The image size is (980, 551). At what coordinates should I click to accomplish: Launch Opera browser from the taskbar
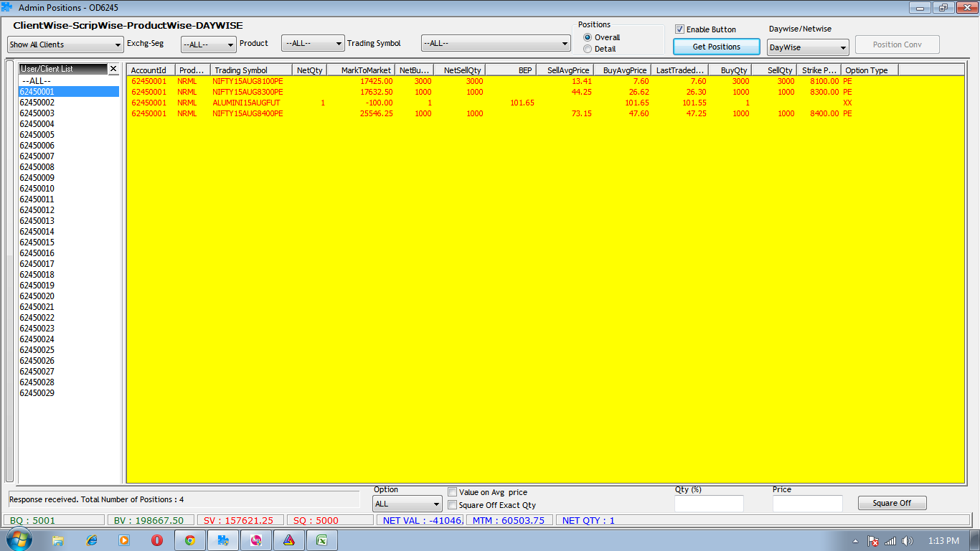tap(156, 540)
